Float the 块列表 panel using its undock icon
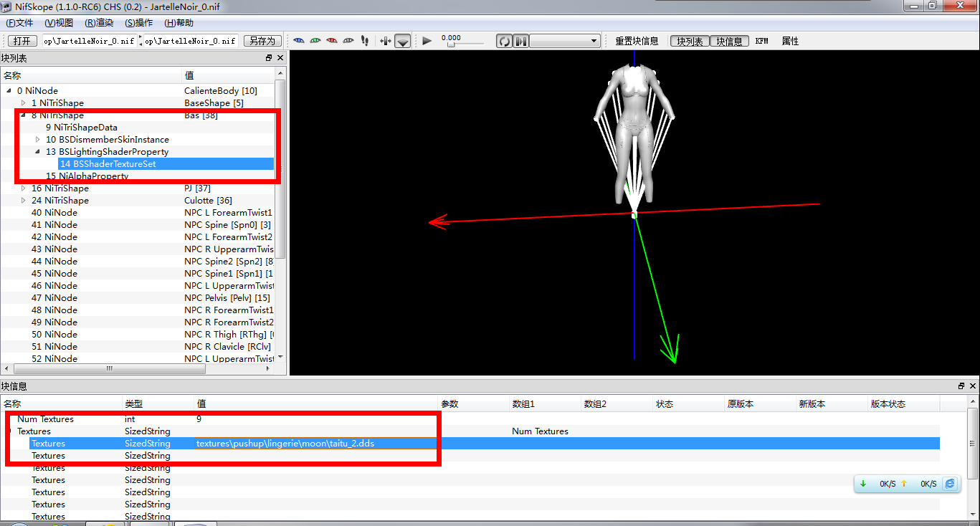The width and height of the screenshot is (980, 526). tap(269, 58)
